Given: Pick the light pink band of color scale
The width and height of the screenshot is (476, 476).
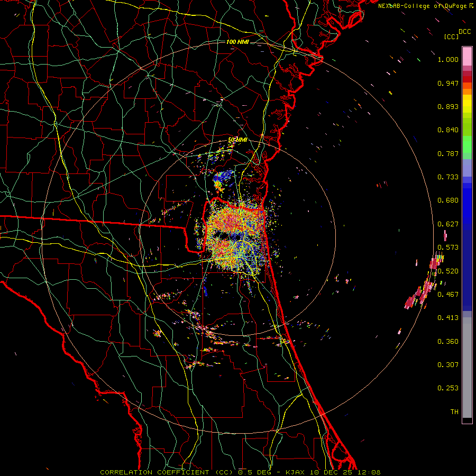Looking at the screenshot, I should pyautogui.click(x=467, y=57).
